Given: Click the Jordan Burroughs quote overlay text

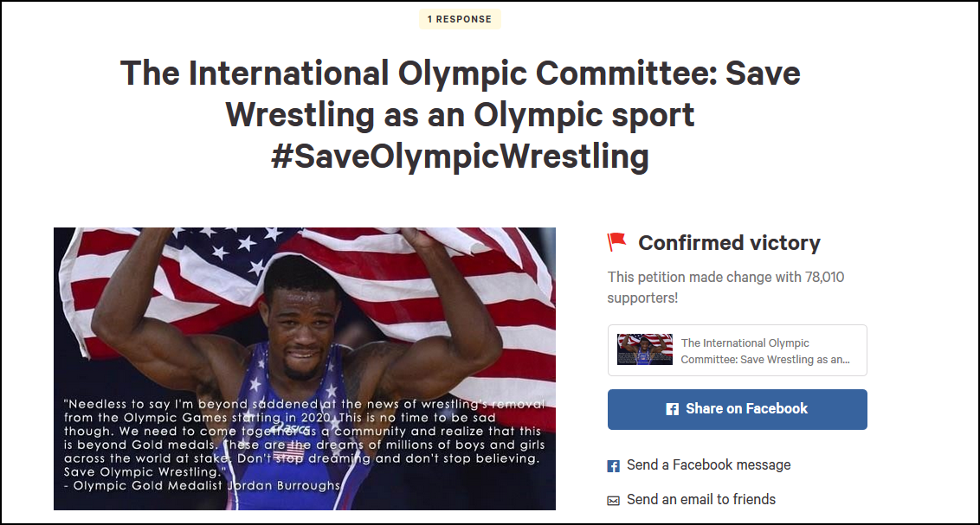Looking at the screenshot, I should click(x=303, y=438).
